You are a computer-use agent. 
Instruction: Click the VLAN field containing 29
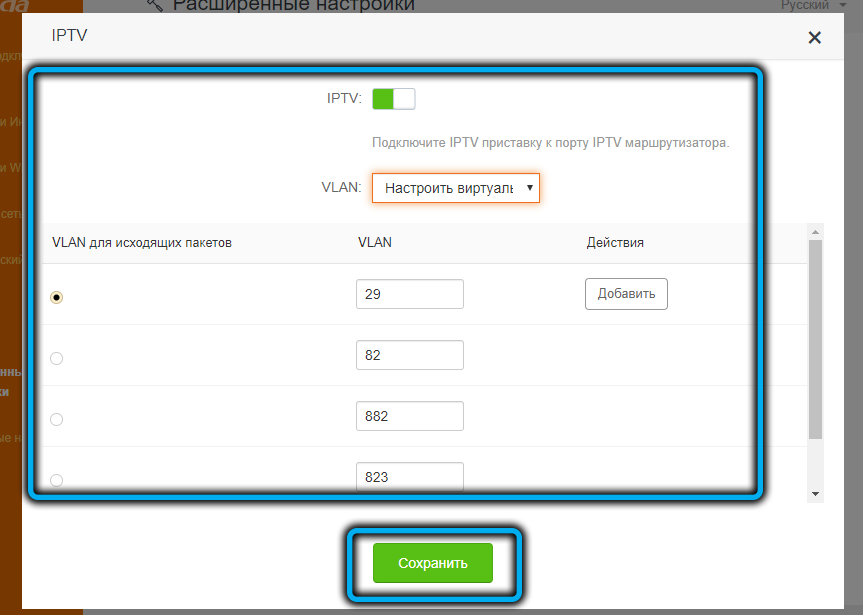click(410, 294)
